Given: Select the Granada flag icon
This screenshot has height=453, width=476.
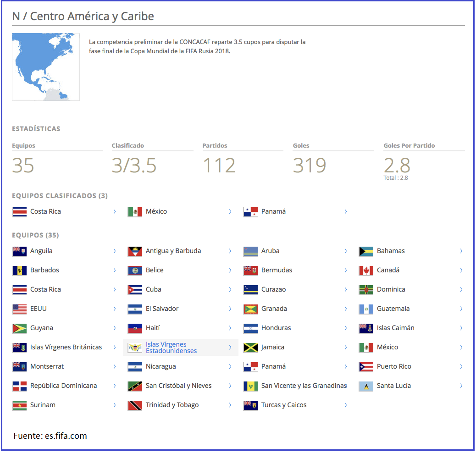Looking at the screenshot, I should [x=250, y=309].
